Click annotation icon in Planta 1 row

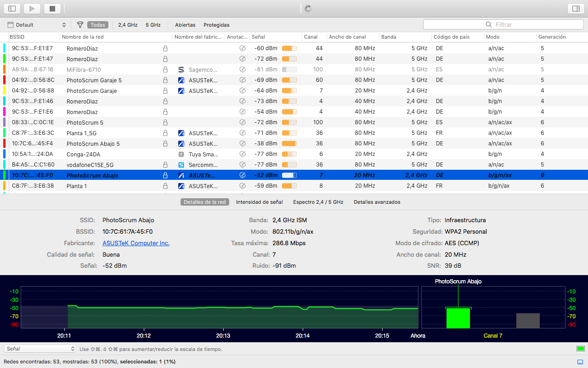click(x=243, y=186)
